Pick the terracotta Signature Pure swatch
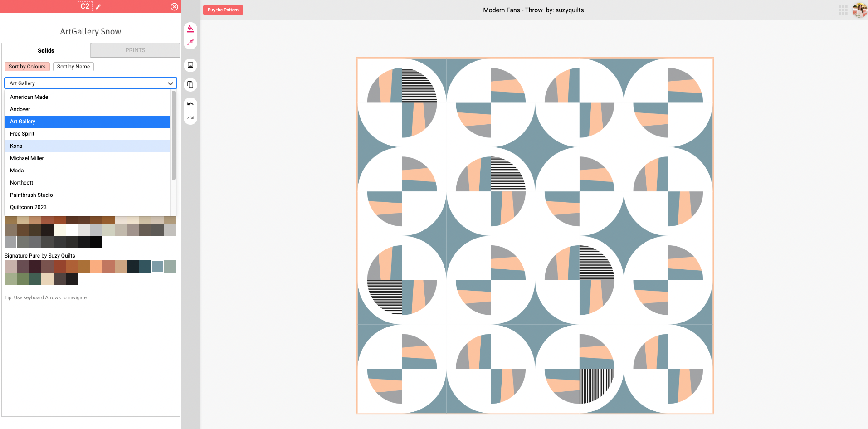This screenshot has width=868, height=429. pos(108,267)
